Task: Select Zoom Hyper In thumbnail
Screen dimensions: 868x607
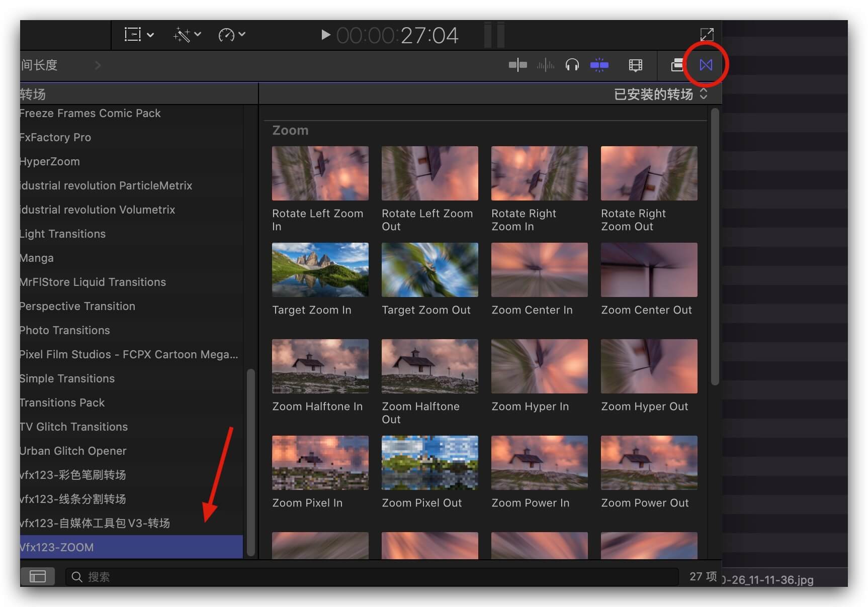Action: [x=540, y=366]
